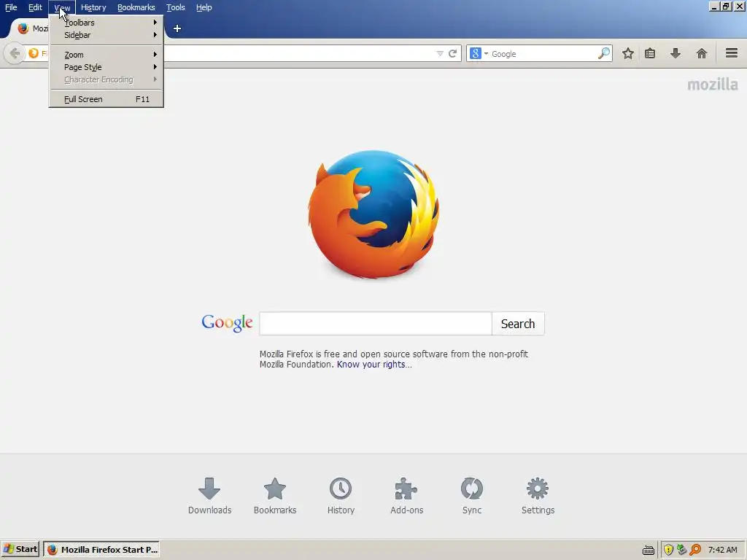This screenshot has height=560, width=747.
Task: Open the History clock icon on start page
Action: pyautogui.click(x=341, y=489)
